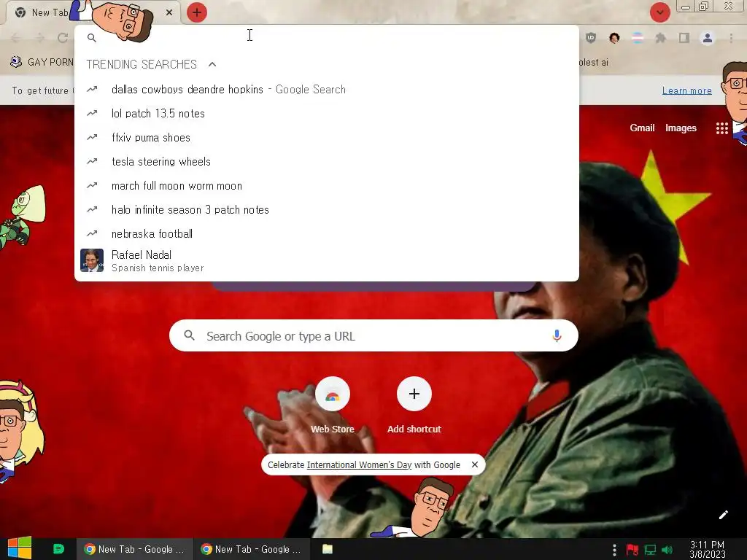Screen dimensions: 747x560
Task: Open Gmail link on new tab page
Action: 642,128
